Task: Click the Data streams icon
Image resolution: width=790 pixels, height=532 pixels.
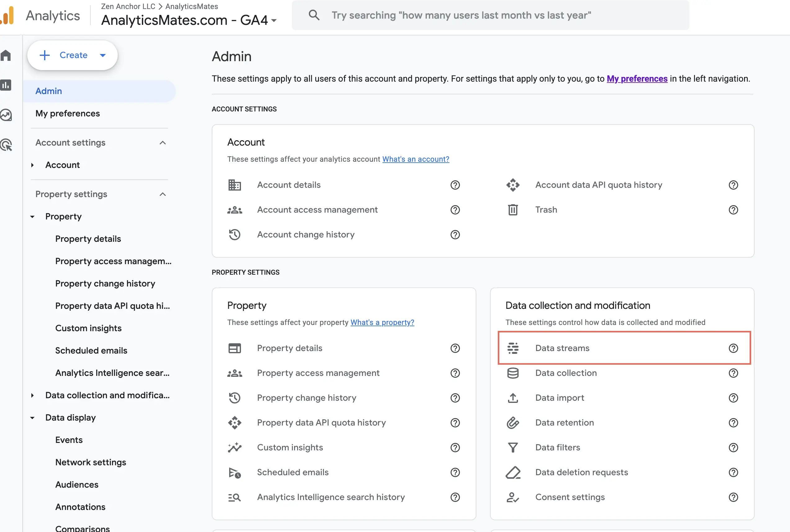Action: [513, 349]
